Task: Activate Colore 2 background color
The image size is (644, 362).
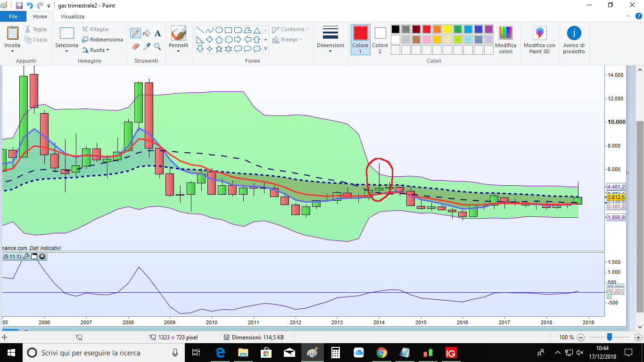Action: (x=380, y=40)
